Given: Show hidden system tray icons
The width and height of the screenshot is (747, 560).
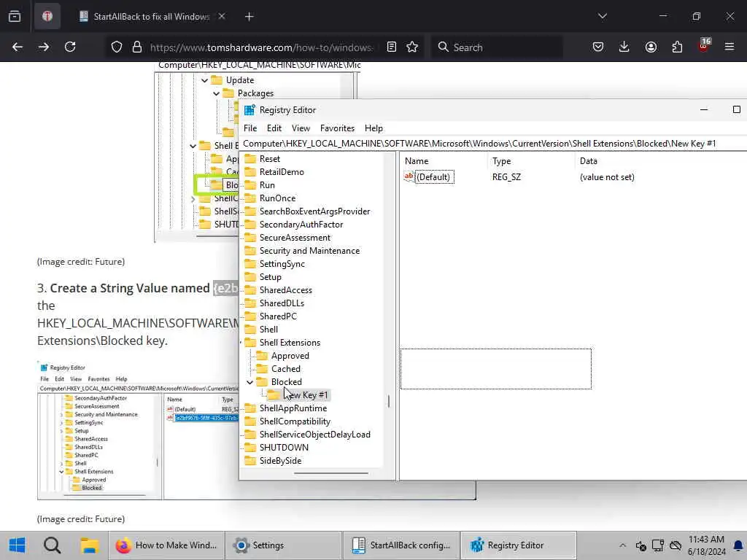Looking at the screenshot, I should (622, 545).
